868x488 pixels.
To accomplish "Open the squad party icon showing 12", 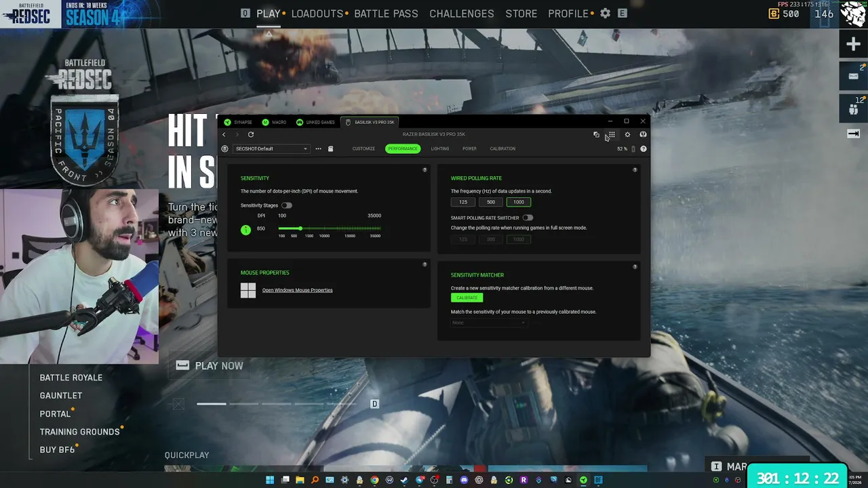I will 853,107.
